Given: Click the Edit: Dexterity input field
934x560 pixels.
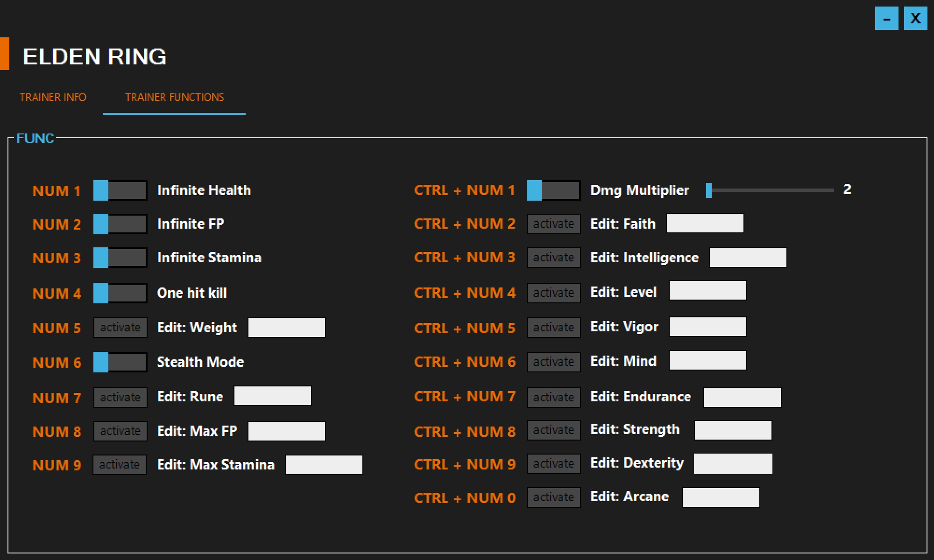Looking at the screenshot, I should pos(733,464).
